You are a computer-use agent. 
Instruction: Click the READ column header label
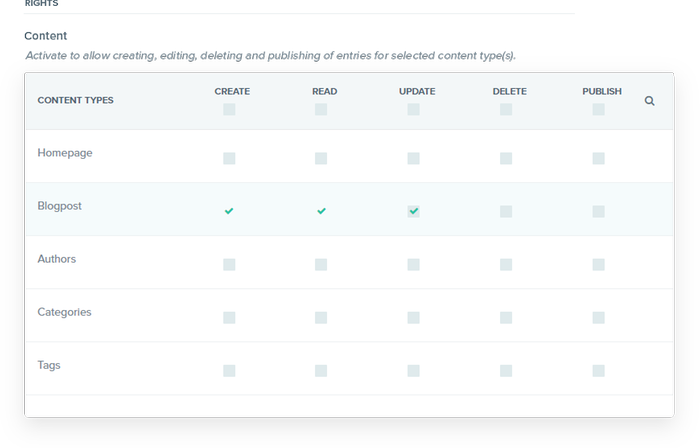[x=325, y=91]
